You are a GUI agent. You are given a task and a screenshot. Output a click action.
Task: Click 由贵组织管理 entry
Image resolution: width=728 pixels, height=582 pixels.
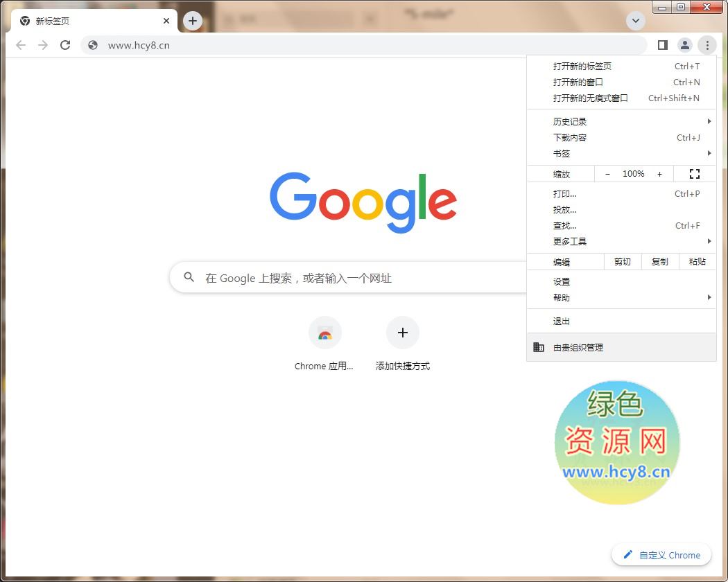621,347
